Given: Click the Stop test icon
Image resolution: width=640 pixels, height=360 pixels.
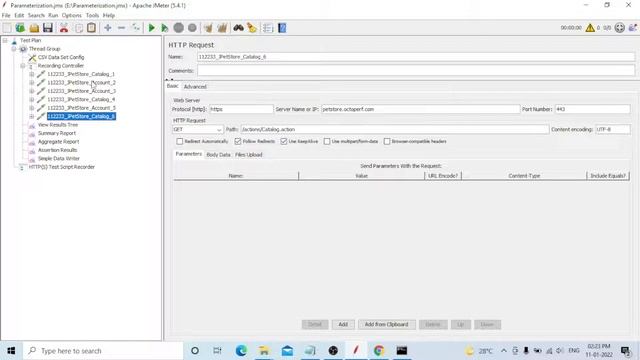Looking at the screenshot, I should point(178,28).
